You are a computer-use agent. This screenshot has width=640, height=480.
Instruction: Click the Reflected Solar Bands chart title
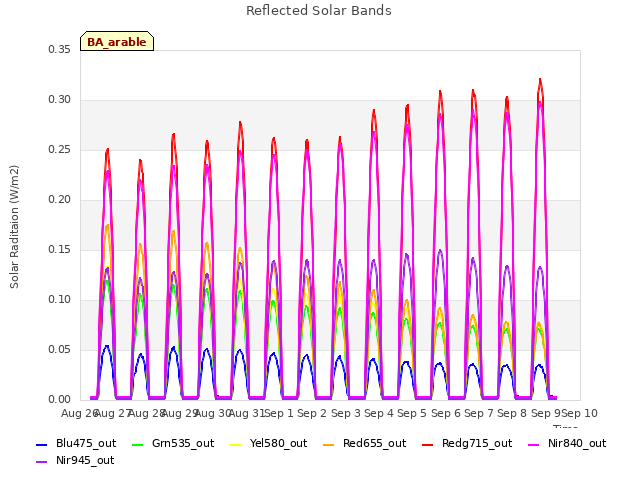click(x=319, y=11)
